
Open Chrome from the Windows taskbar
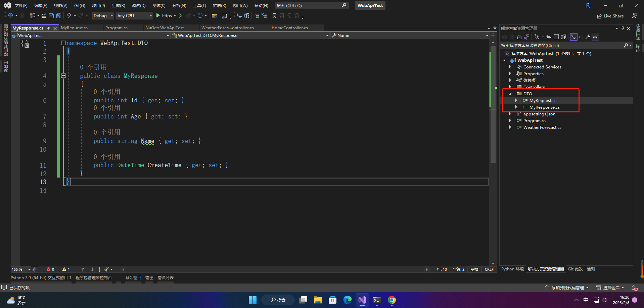pos(392,300)
